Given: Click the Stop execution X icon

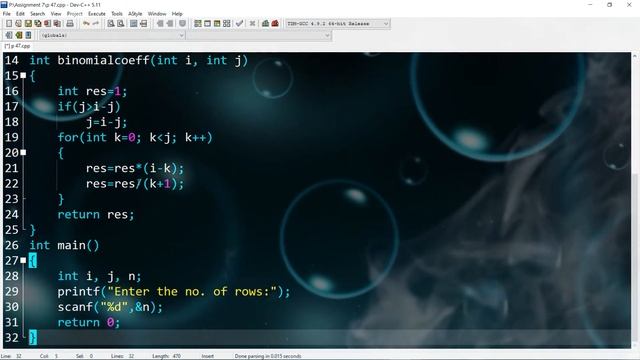Looking at the screenshot, I should (252, 24).
